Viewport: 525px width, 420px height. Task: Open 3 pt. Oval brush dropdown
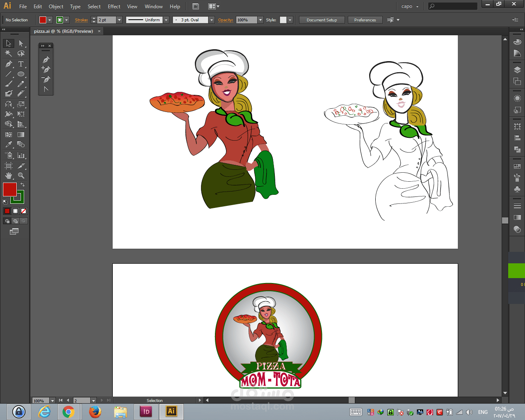212,20
